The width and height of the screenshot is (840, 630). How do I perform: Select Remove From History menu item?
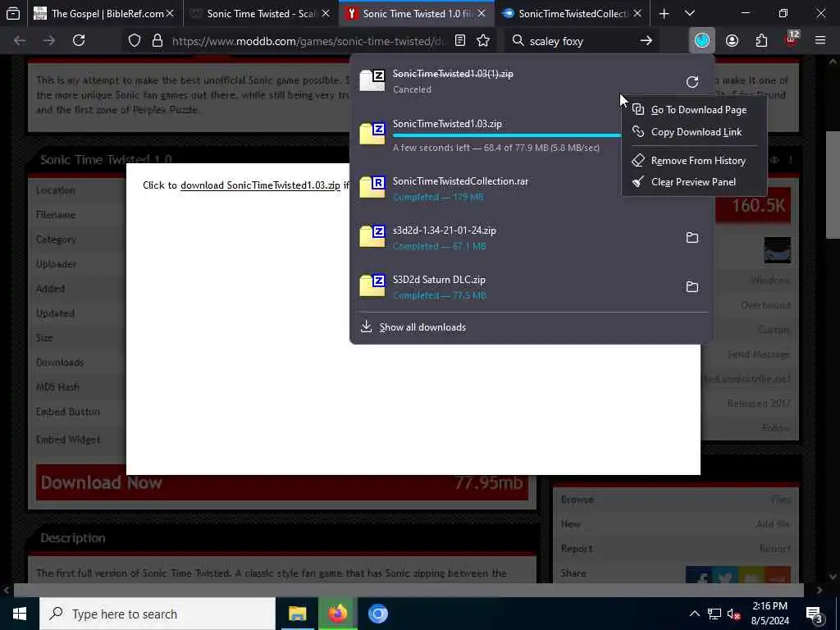click(x=694, y=160)
